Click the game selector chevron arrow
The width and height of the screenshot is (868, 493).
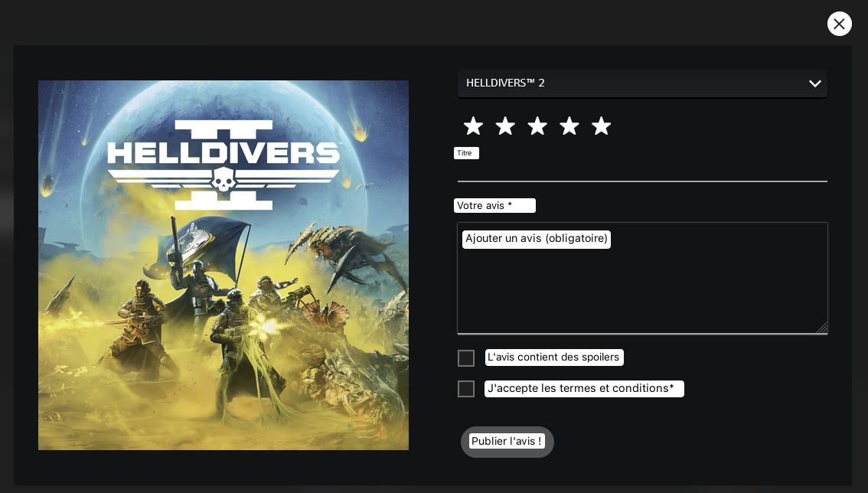814,83
